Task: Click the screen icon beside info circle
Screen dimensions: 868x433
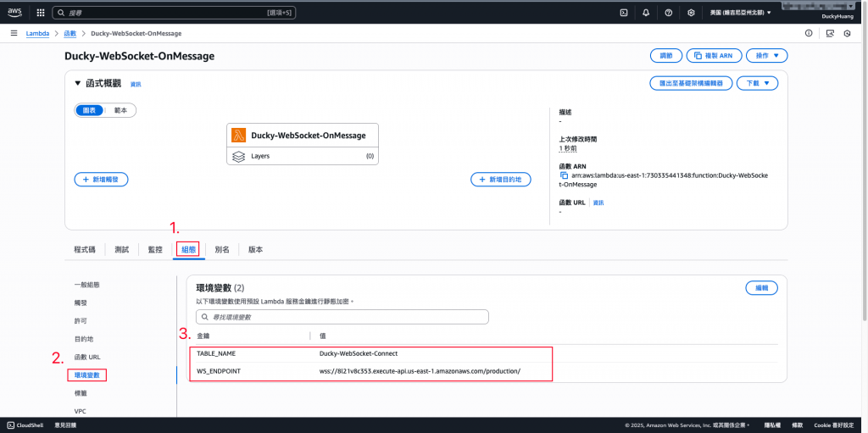Action: 829,33
